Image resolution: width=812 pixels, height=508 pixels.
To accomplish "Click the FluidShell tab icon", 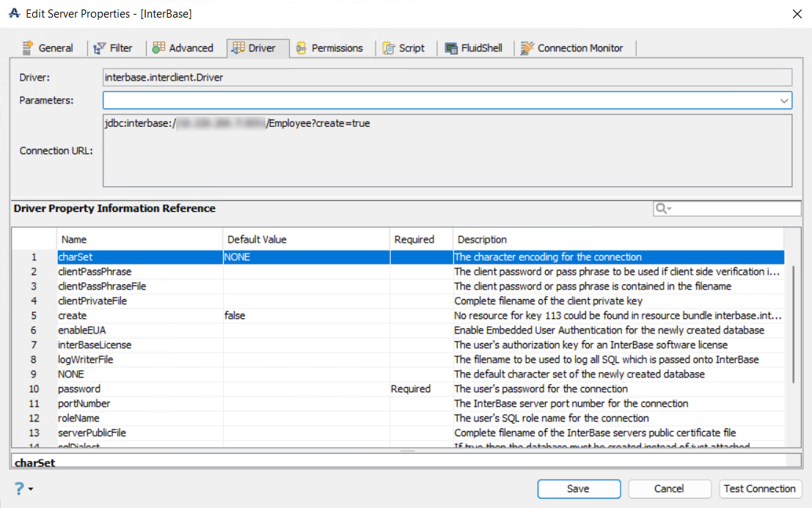I will tap(451, 48).
